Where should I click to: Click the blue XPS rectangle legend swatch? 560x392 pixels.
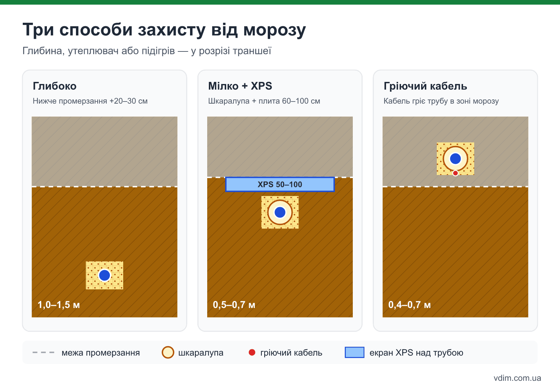click(x=355, y=352)
